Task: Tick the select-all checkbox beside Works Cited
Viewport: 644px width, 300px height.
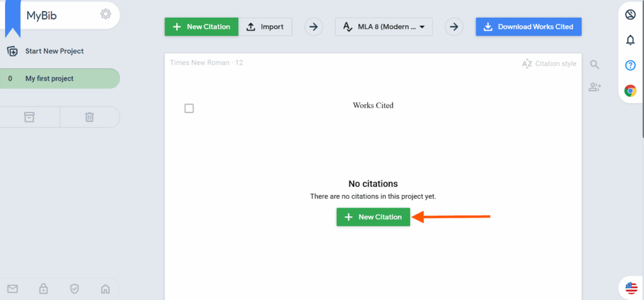Action: click(189, 109)
